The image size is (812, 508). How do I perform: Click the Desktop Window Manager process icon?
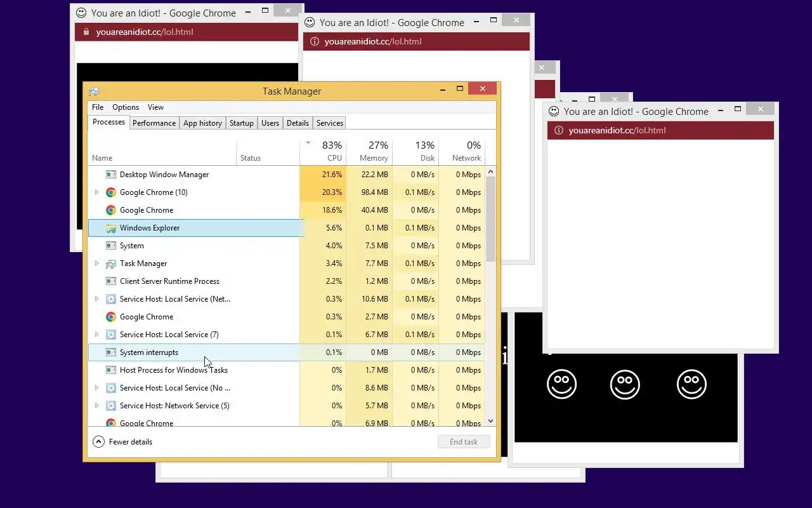coord(111,175)
